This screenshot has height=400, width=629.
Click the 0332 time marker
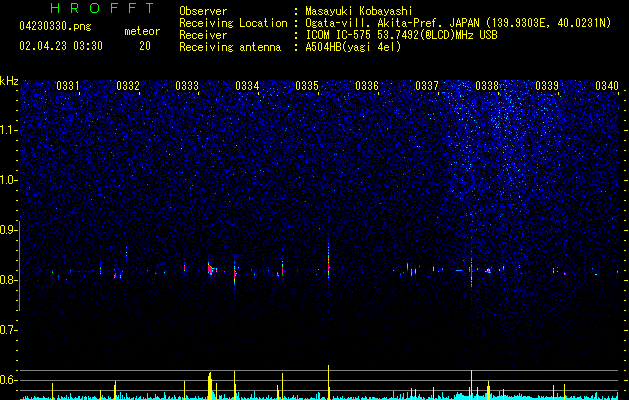pos(128,86)
